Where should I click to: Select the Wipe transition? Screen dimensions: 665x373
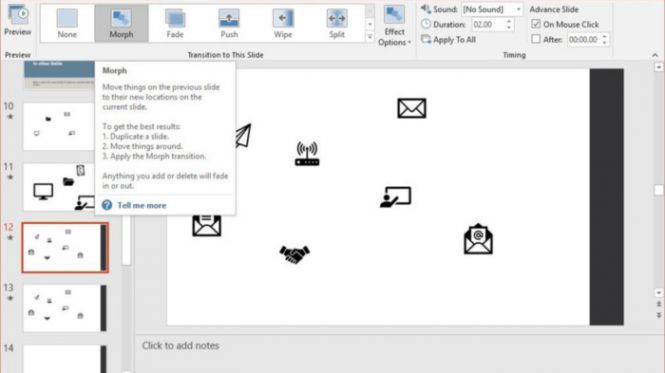pos(283,23)
